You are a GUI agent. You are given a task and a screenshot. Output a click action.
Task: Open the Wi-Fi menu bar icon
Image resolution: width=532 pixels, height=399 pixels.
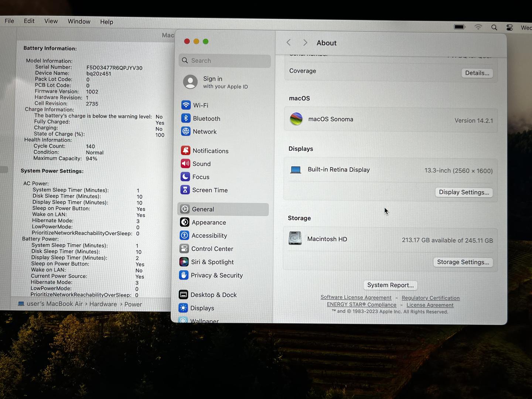pyautogui.click(x=478, y=27)
